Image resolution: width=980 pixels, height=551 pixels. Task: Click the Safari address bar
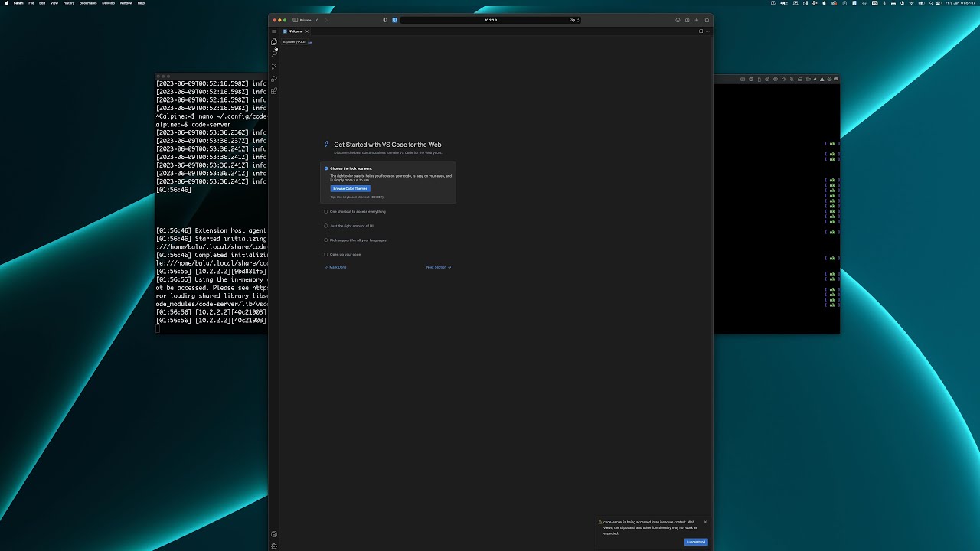(491, 20)
